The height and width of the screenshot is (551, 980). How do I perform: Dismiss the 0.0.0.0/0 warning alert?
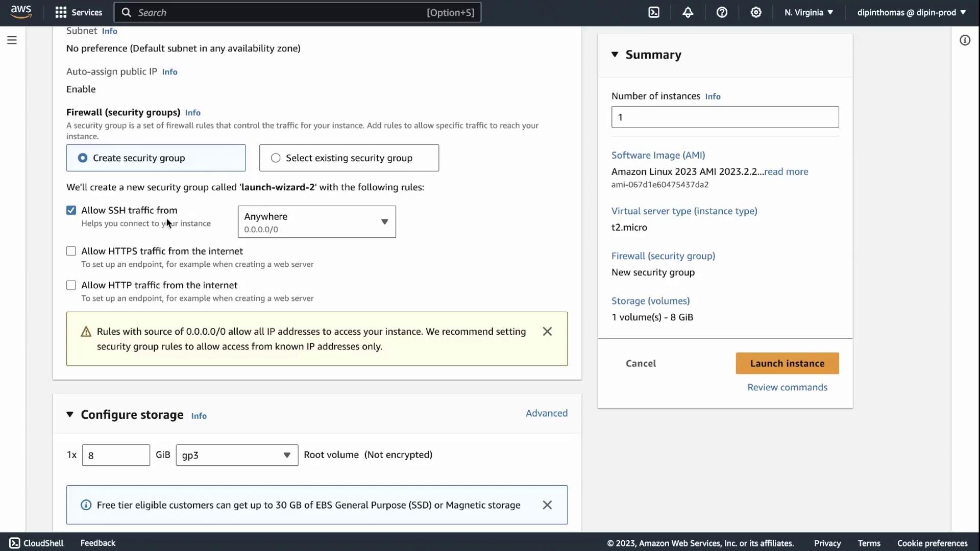tap(547, 332)
